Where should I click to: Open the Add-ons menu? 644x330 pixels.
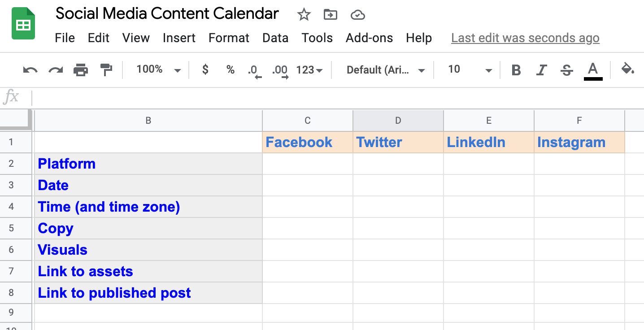click(x=369, y=38)
